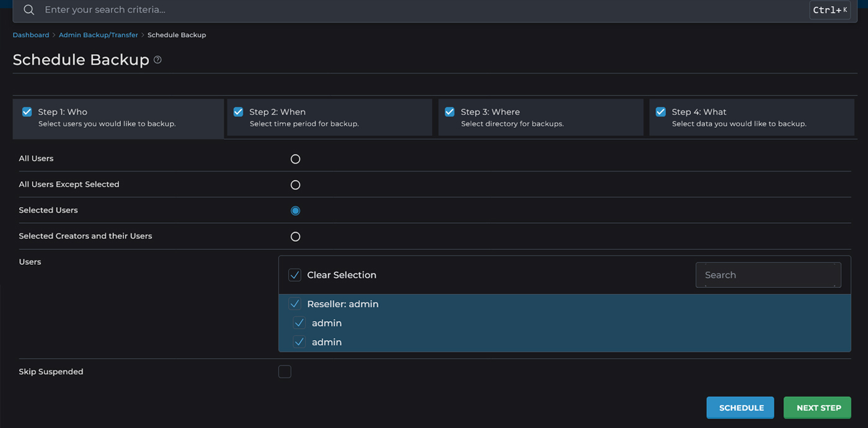
Task: Navigate to Admin Backup/Transfer breadcrumb
Action: click(x=99, y=35)
